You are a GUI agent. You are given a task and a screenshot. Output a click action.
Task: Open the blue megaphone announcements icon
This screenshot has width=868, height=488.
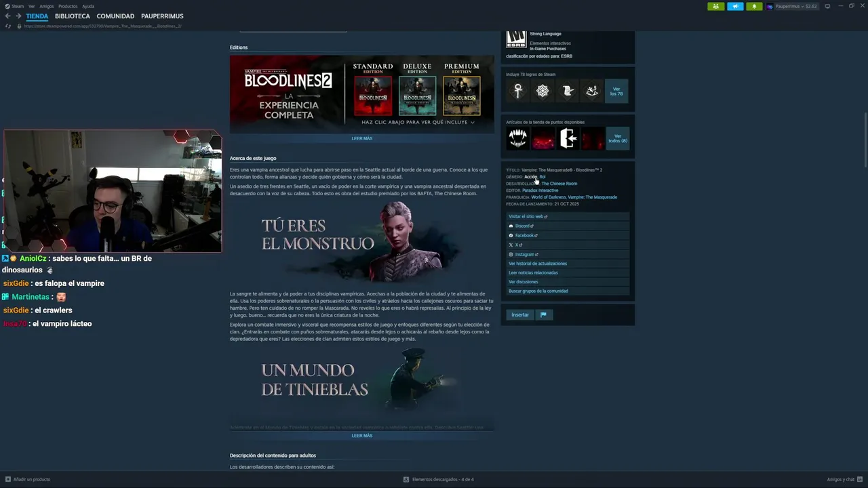[x=735, y=6]
